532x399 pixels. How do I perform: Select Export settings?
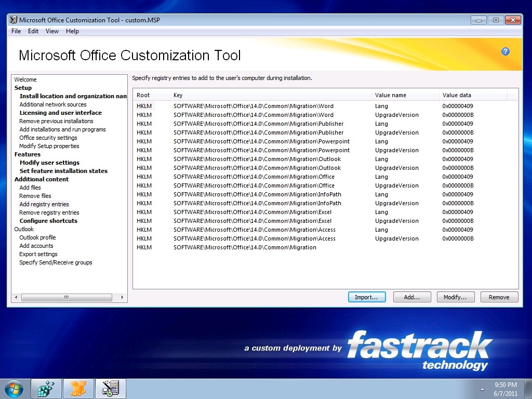[x=38, y=254]
